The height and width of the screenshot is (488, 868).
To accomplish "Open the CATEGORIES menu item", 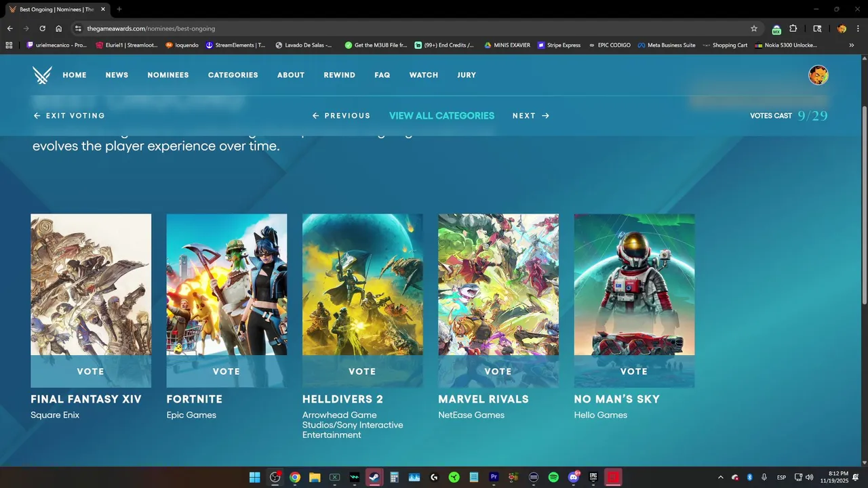I will click(233, 75).
